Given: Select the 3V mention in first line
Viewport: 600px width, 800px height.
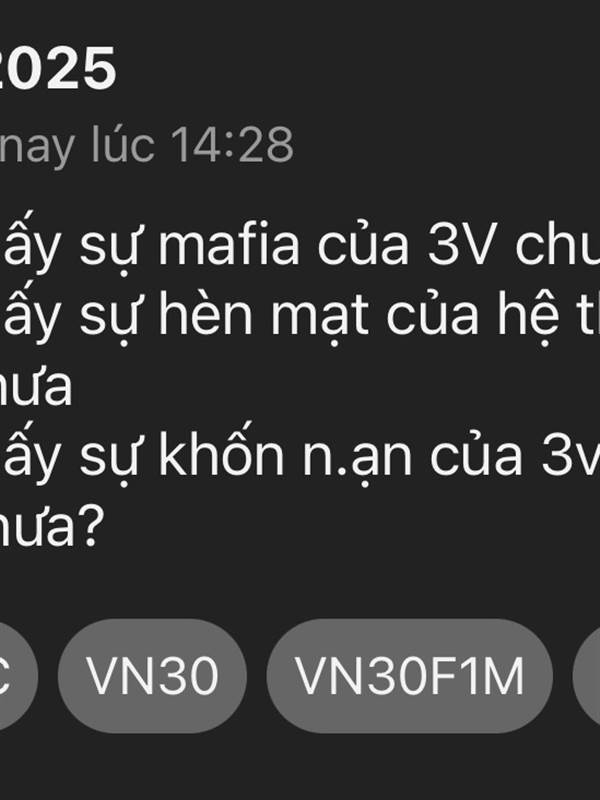Looking at the screenshot, I should point(461,246).
